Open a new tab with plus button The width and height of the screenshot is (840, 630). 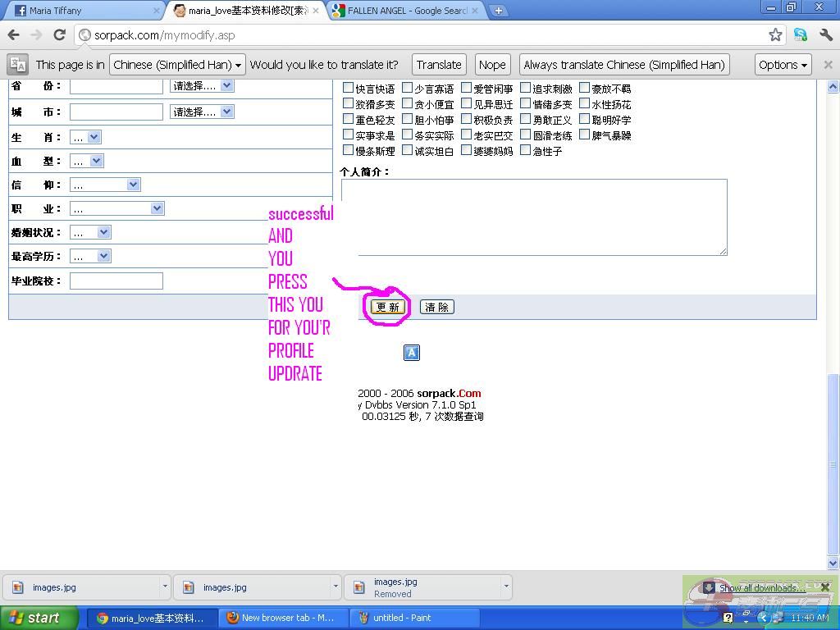pyautogui.click(x=498, y=11)
